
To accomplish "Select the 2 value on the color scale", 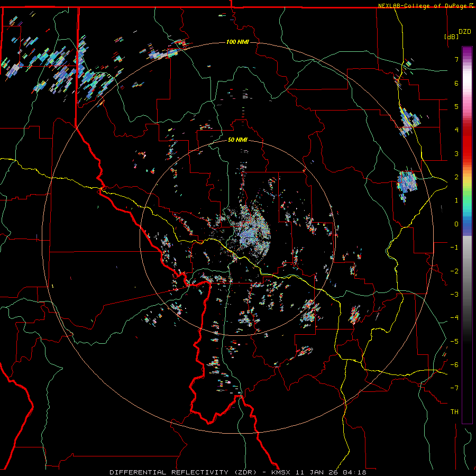I will click(456, 177).
